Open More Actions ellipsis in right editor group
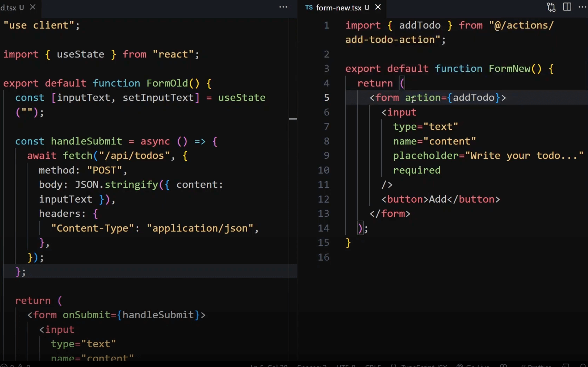Image resolution: width=588 pixels, height=367 pixels. [x=582, y=7]
